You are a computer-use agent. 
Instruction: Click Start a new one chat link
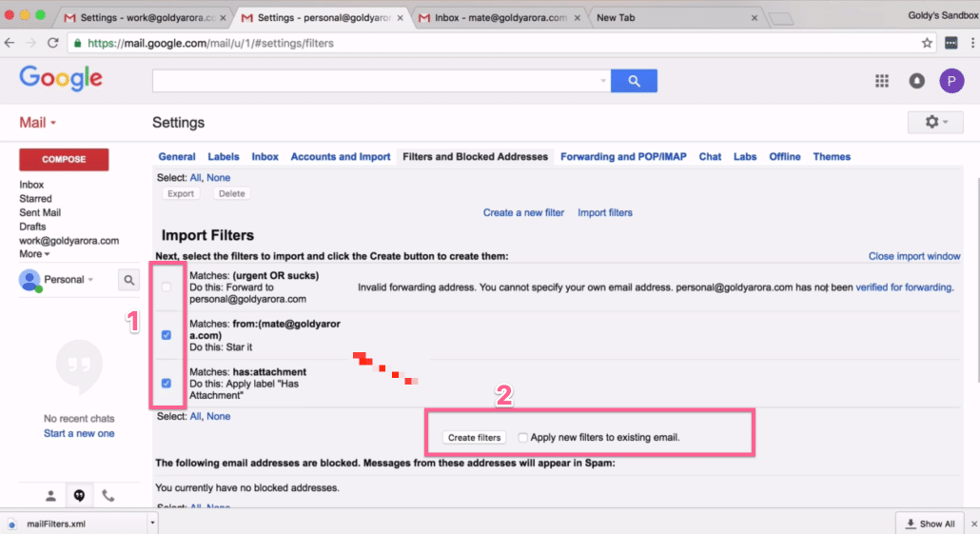point(79,433)
